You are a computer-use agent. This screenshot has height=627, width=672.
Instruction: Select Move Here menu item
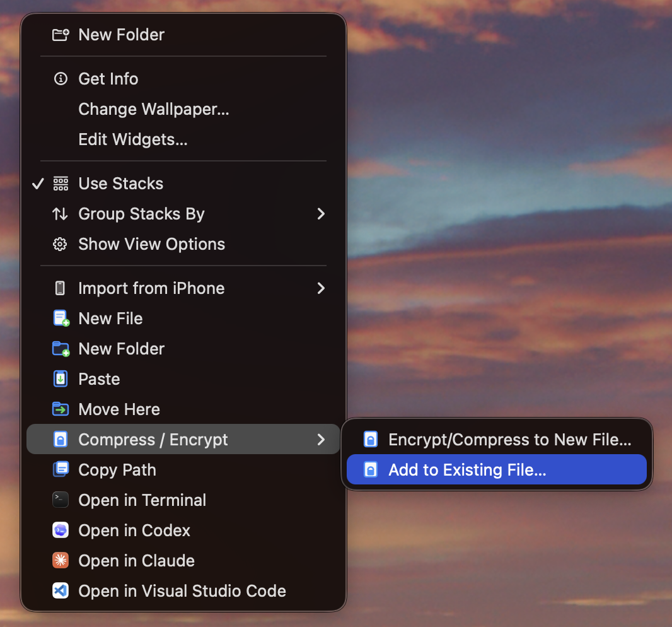[x=183, y=409]
